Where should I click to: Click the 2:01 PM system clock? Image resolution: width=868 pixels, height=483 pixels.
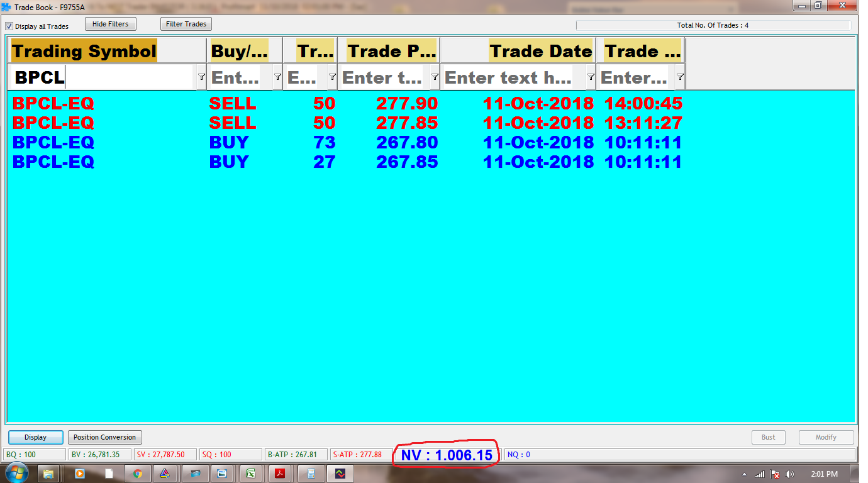pyautogui.click(x=824, y=474)
